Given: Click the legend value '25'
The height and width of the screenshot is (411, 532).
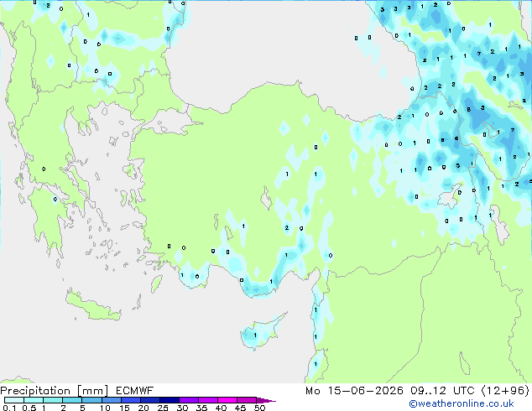Looking at the screenshot, I should click(x=163, y=408).
